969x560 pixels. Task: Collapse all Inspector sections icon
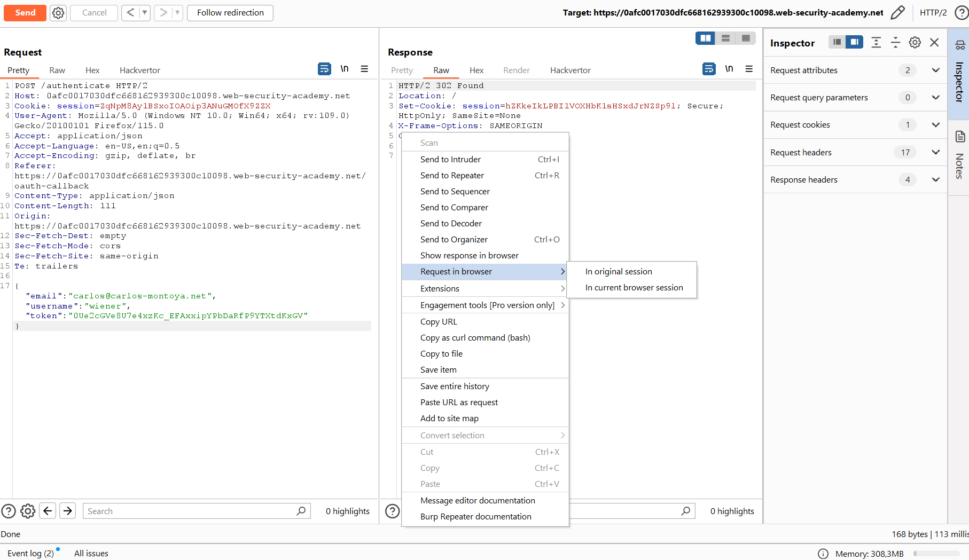896,43
